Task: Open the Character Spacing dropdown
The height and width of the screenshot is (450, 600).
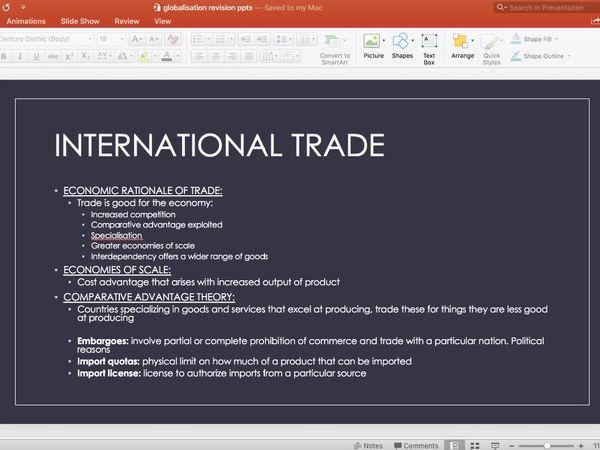Action: click(x=104, y=57)
